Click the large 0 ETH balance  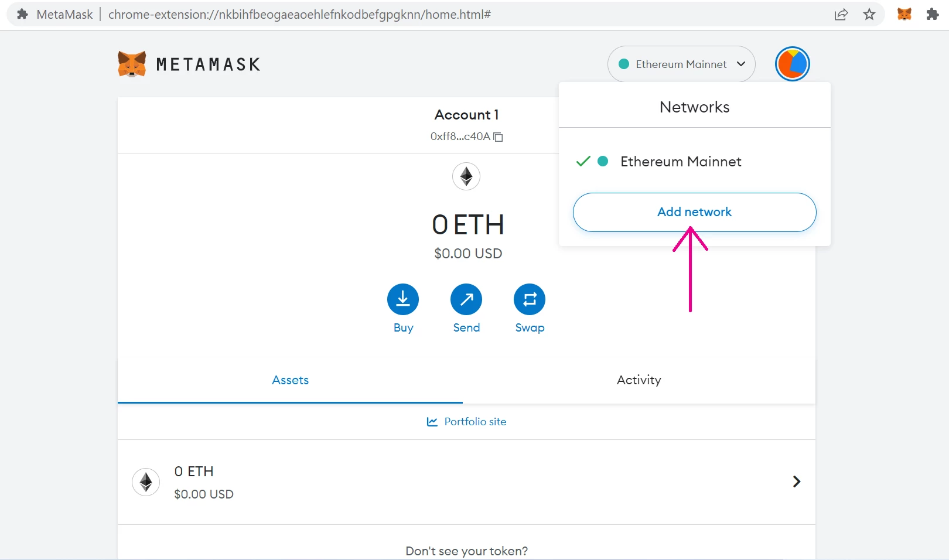pos(468,225)
